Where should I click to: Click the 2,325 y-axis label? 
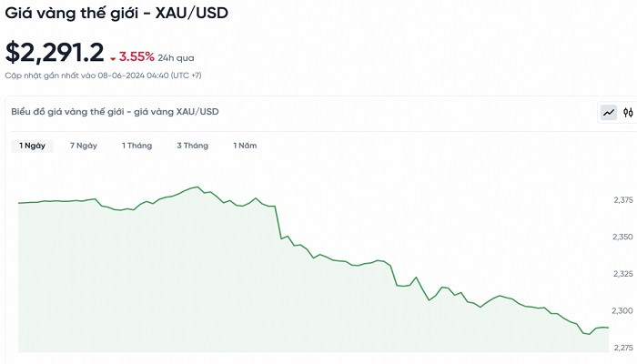click(x=624, y=274)
